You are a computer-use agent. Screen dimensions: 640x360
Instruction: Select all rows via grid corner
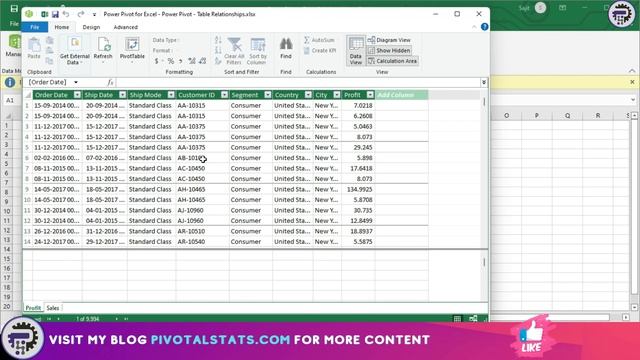tap(27, 95)
